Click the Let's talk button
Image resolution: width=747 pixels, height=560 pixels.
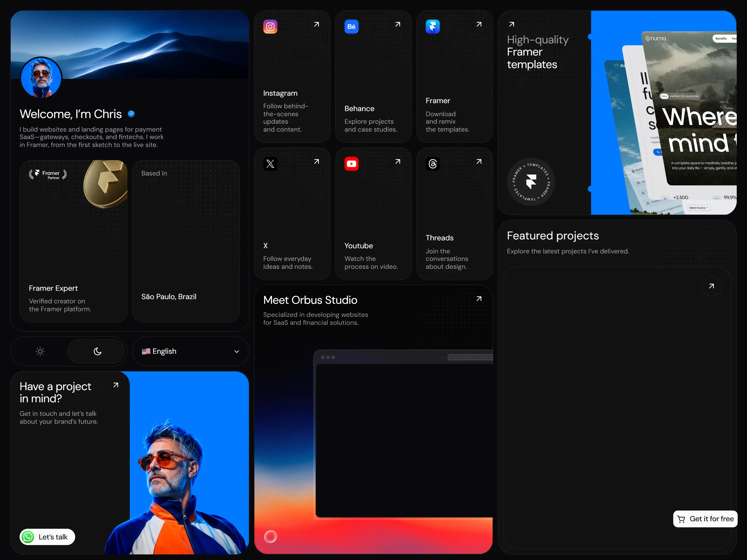47,537
